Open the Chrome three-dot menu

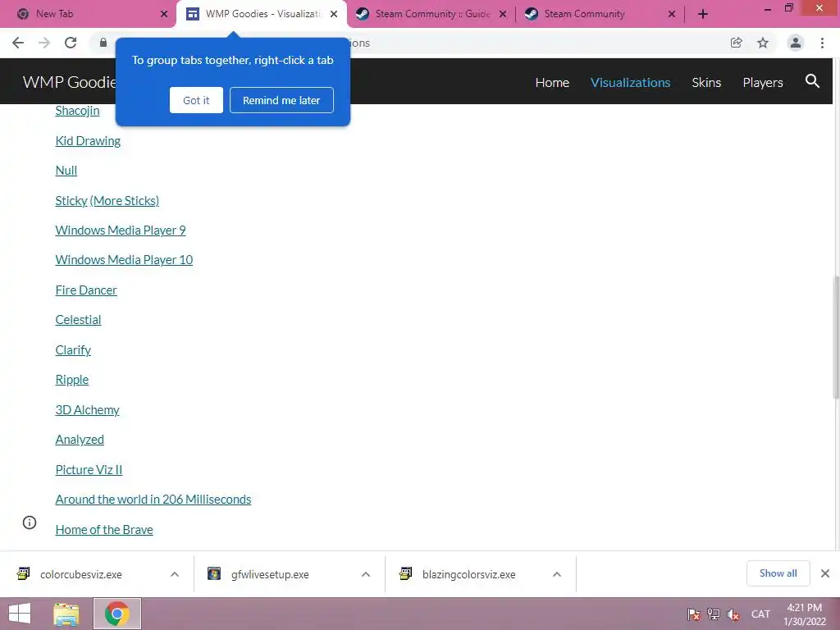coord(822,43)
